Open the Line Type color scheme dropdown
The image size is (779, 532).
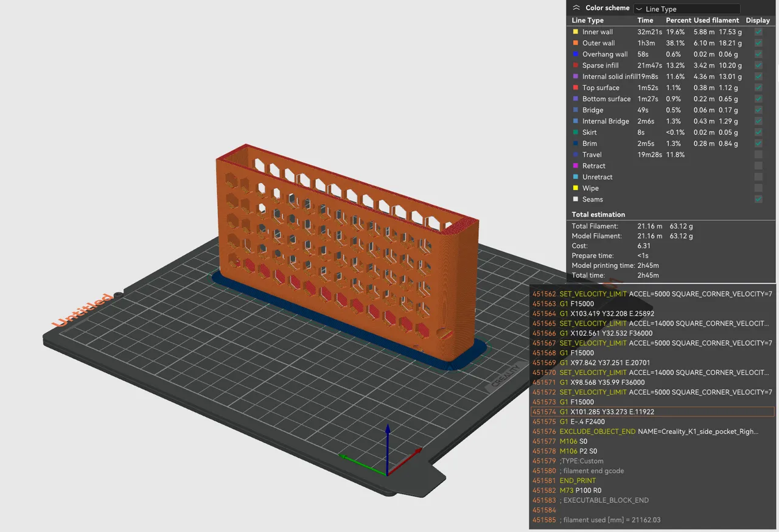686,9
